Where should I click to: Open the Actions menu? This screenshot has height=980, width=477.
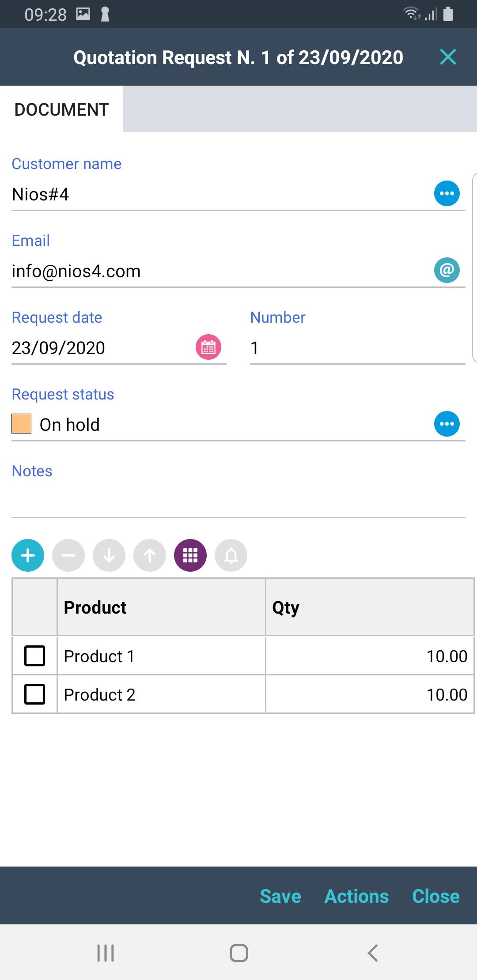356,896
